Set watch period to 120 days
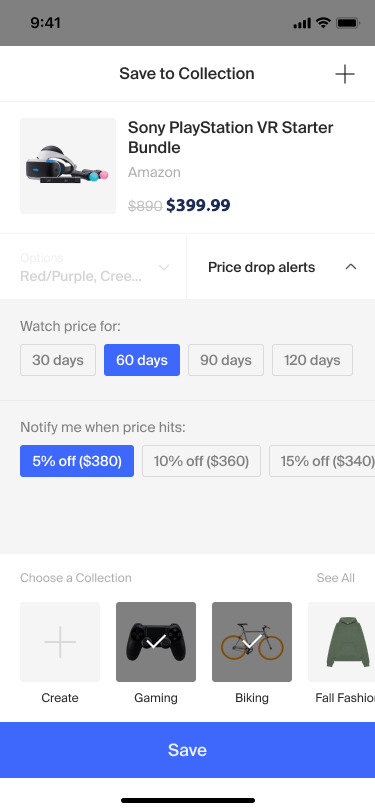 pyautogui.click(x=312, y=360)
